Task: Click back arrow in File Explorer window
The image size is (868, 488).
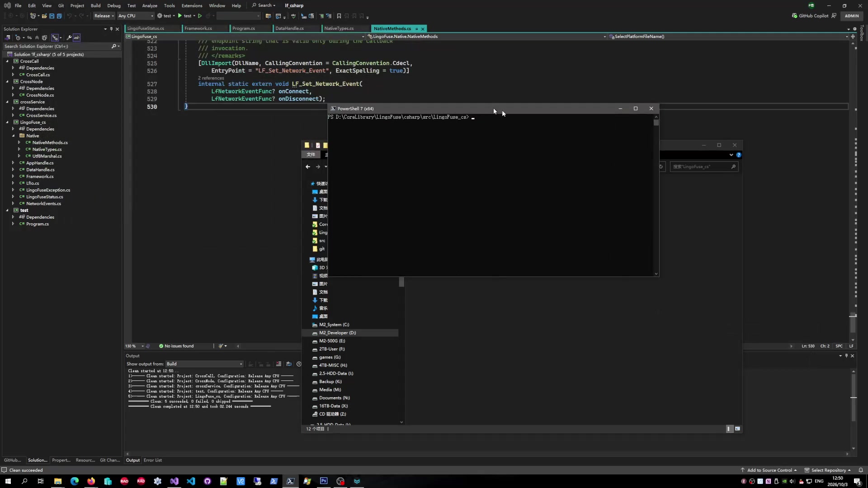Action: click(x=308, y=167)
